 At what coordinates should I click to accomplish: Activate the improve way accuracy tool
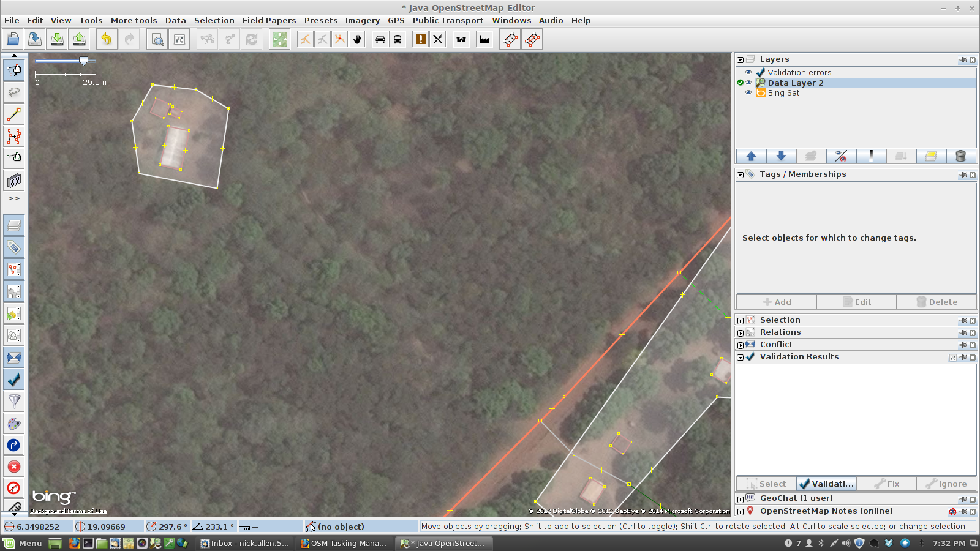coord(14,136)
